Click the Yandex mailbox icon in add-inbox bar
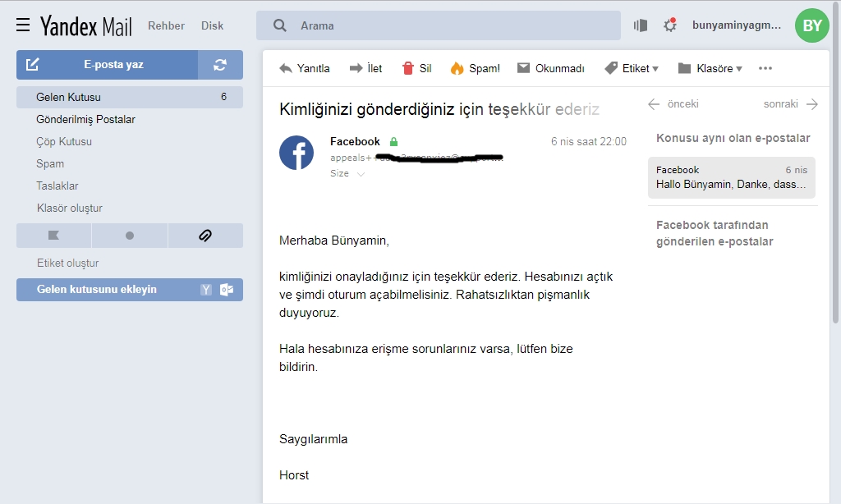 [x=206, y=290]
